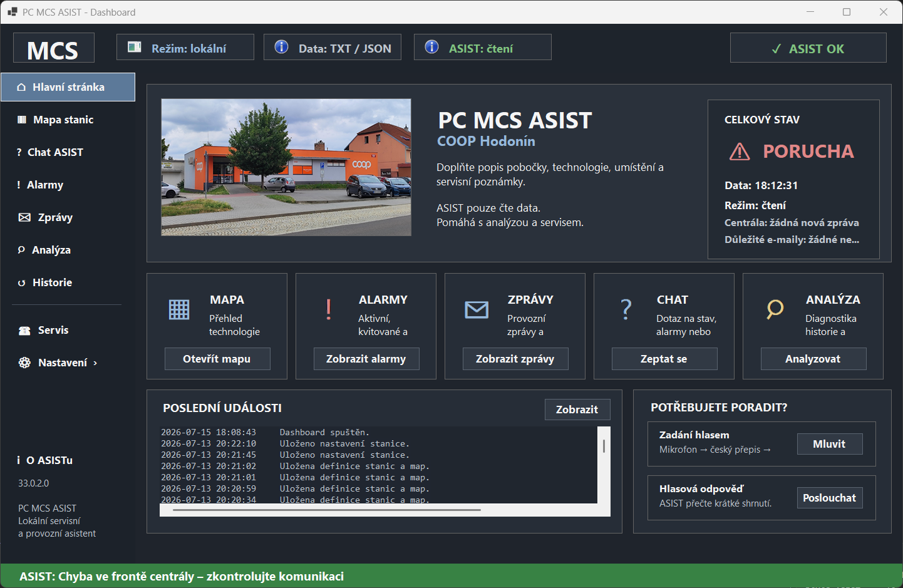This screenshot has height=588, width=903.
Task: Click the info icon beside O ASISTu
Action: click(19, 460)
